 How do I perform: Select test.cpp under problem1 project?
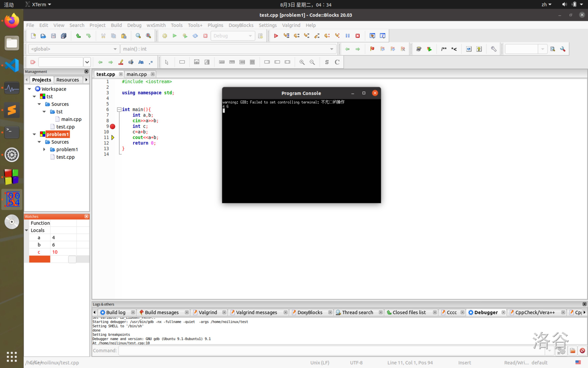pyautogui.click(x=65, y=157)
